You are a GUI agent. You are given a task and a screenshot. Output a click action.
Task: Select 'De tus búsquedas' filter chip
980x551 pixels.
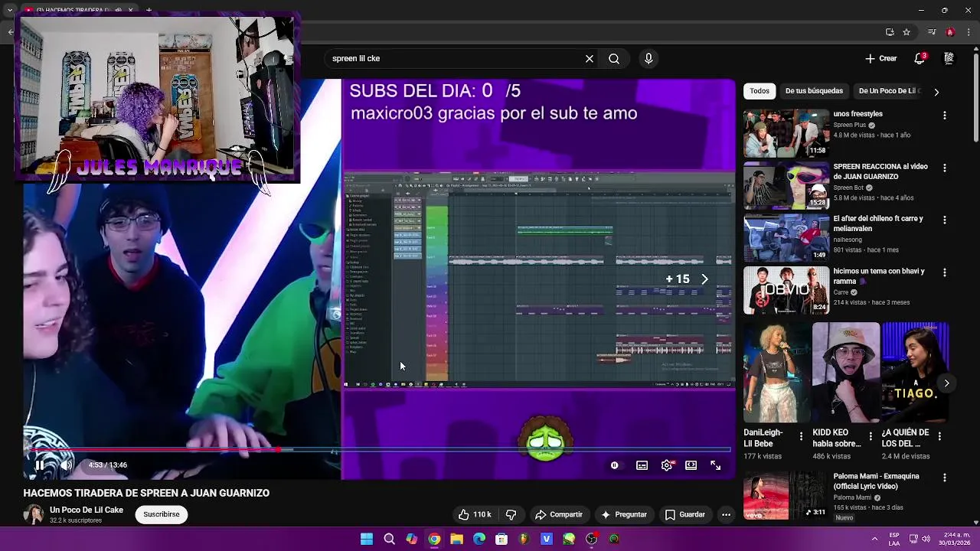(x=814, y=91)
